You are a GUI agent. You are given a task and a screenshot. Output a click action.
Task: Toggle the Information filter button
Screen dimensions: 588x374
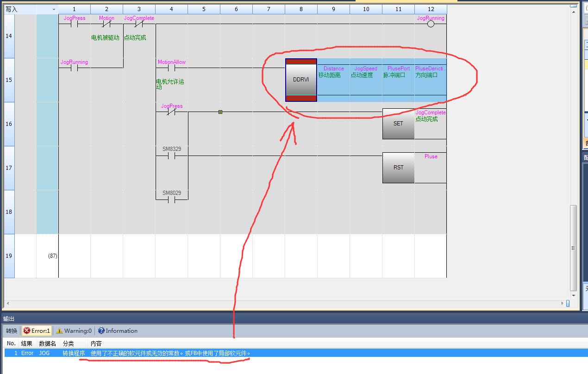(x=118, y=331)
